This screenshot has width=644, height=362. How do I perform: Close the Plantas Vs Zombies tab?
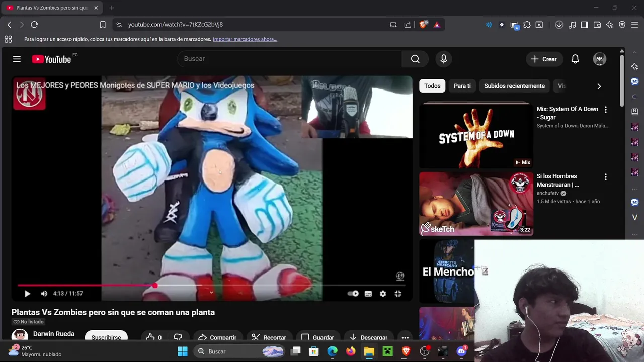[96, 8]
